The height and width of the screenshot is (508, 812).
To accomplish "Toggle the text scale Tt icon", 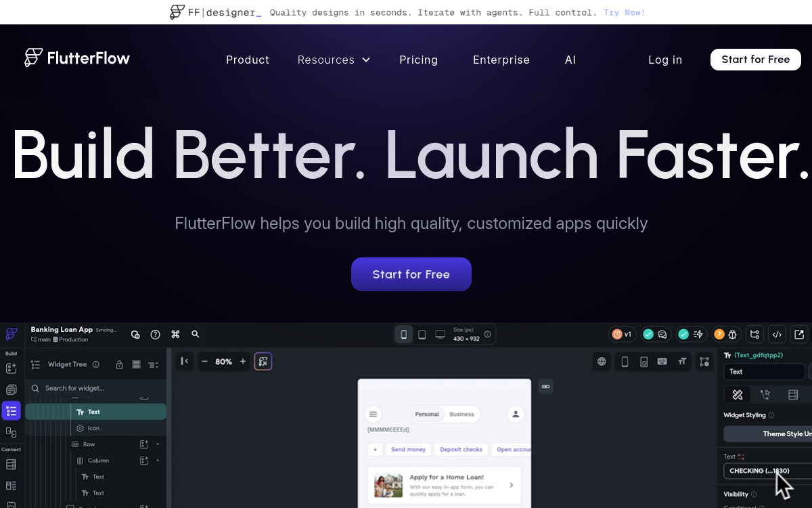I will click(682, 362).
